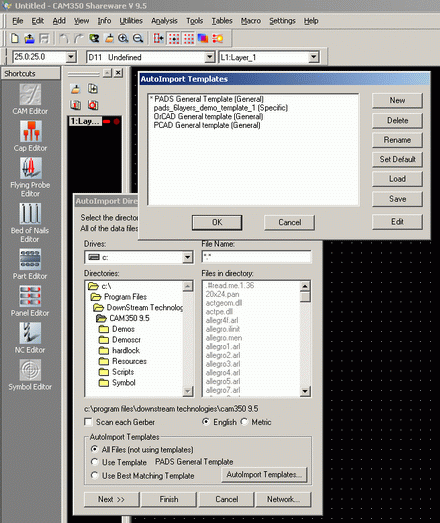Click the red line color swatch on layer 1

tap(106, 122)
